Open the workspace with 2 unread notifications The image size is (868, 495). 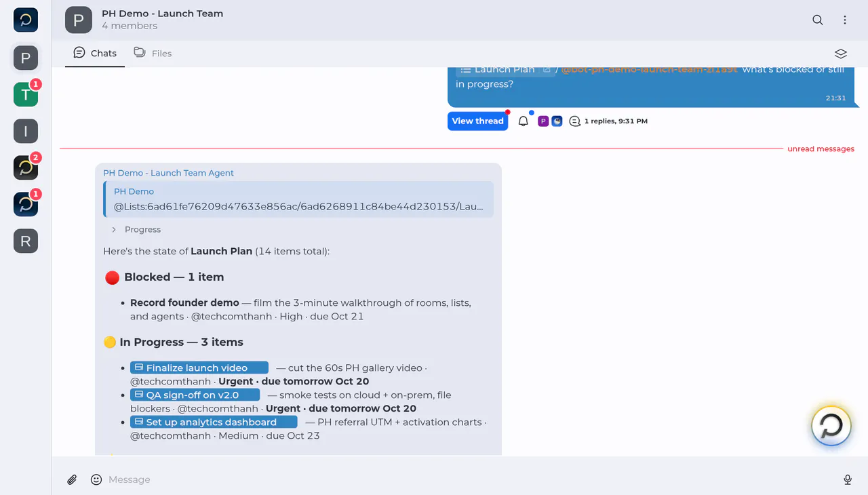26,168
